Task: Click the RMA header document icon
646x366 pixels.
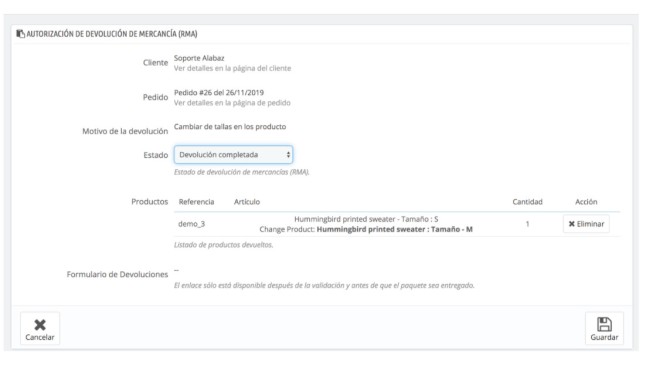Action: pyautogui.click(x=21, y=33)
